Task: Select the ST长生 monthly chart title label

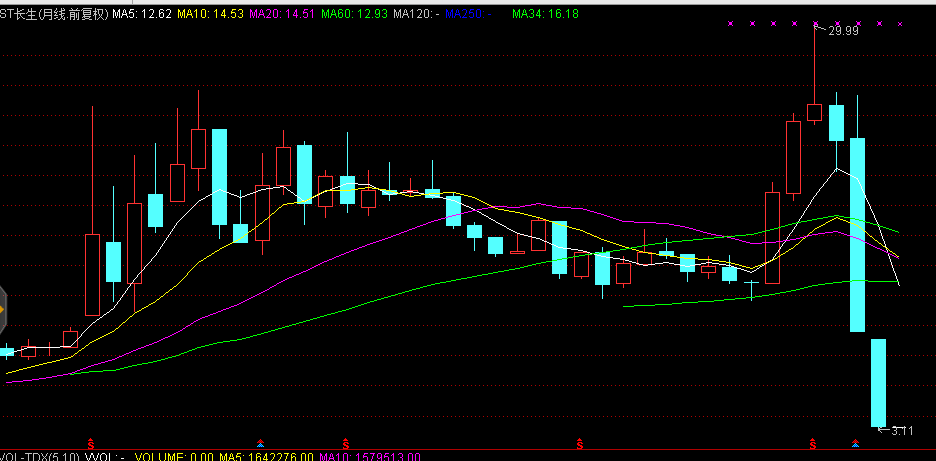Action: pos(54,15)
